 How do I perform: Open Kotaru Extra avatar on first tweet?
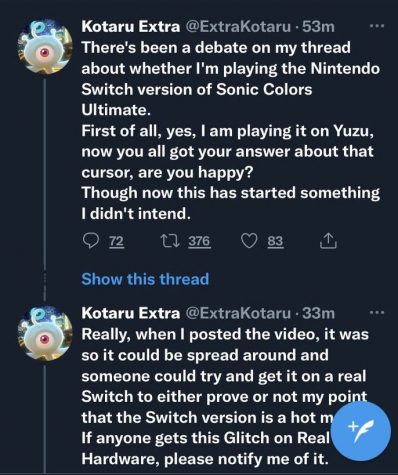[45, 47]
